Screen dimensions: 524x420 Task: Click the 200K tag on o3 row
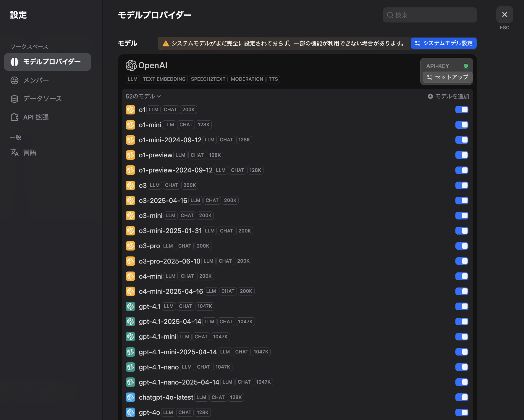(190, 185)
